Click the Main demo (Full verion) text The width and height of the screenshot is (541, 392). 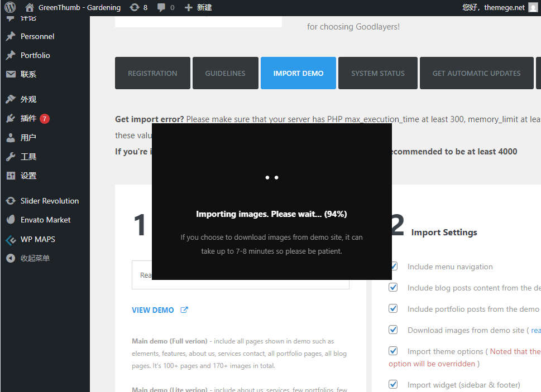tap(169, 341)
